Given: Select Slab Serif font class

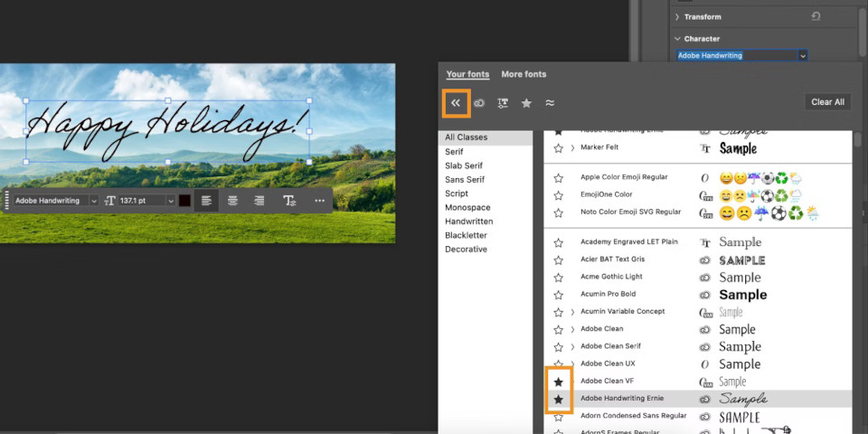Looking at the screenshot, I should (x=464, y=165).
